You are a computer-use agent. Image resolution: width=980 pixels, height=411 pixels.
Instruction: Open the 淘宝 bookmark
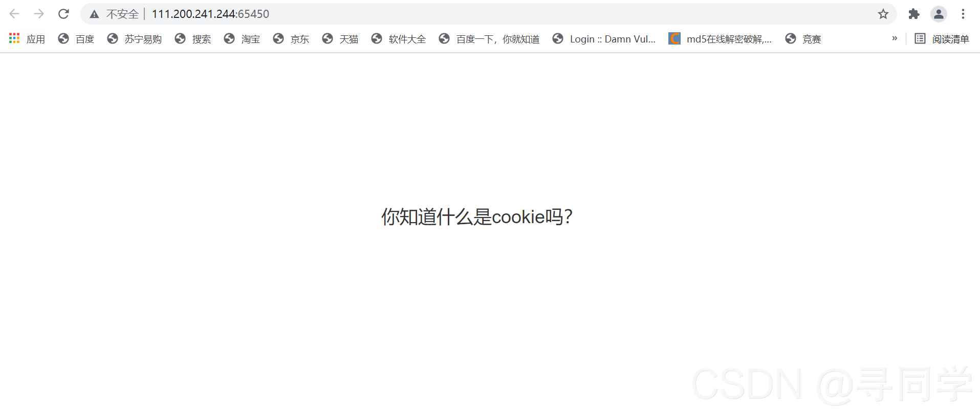(242, 39)
